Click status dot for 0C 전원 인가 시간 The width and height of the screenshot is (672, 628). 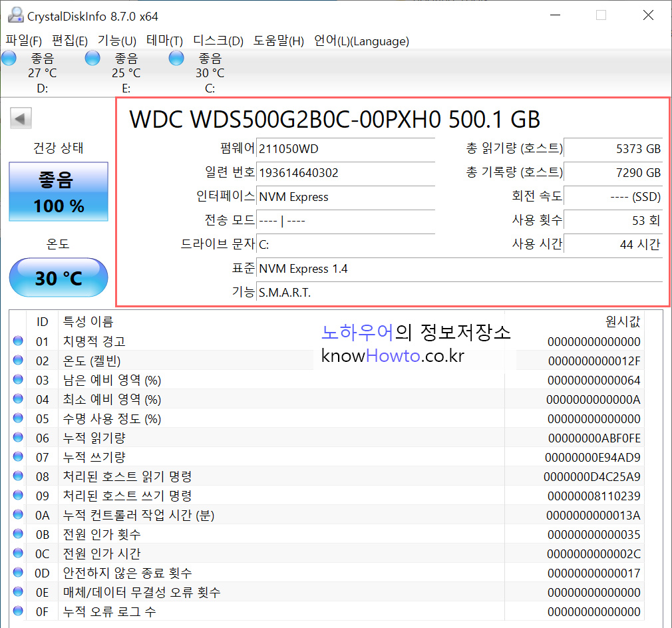18,553
